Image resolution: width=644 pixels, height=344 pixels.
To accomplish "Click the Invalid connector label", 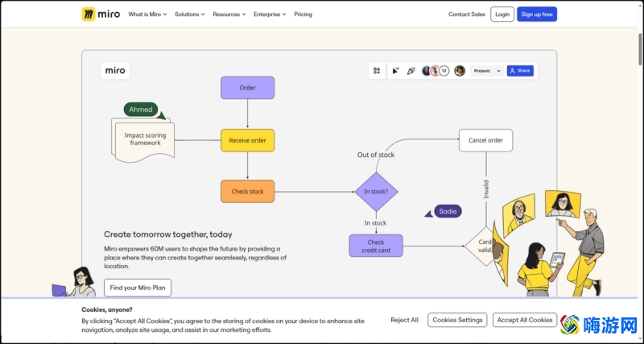I will pyautogui.click(x=486, y=189).
